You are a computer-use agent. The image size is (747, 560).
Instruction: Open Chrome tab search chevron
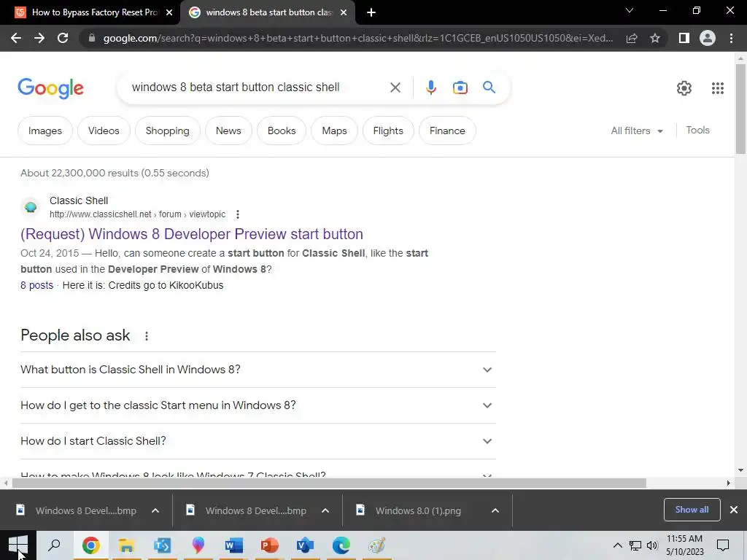[630, 10]
